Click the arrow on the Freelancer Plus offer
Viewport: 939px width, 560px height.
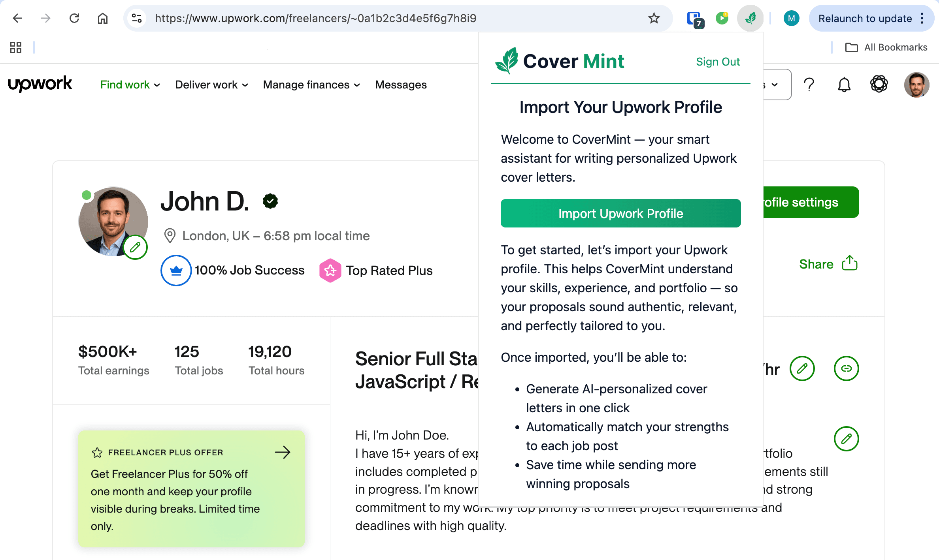[x=283, y=452]
